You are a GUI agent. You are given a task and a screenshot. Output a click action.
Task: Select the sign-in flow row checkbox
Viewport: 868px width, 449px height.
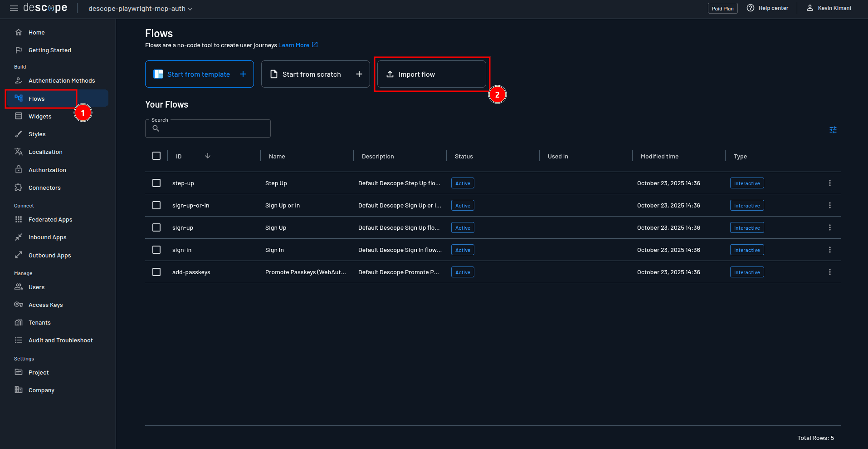[x=156, y=250]
